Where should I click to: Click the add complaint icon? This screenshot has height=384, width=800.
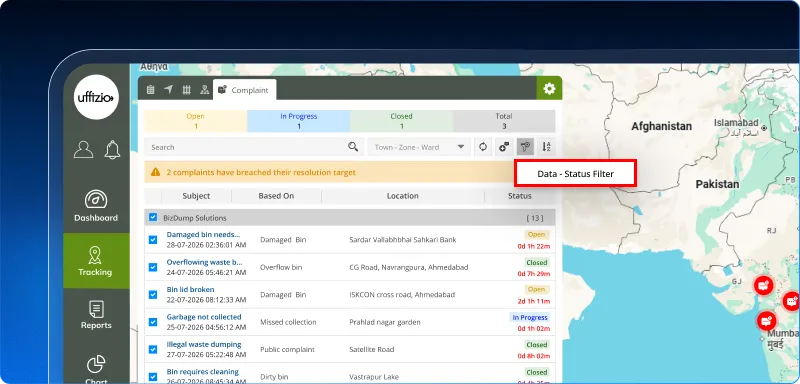pos(504,147)
